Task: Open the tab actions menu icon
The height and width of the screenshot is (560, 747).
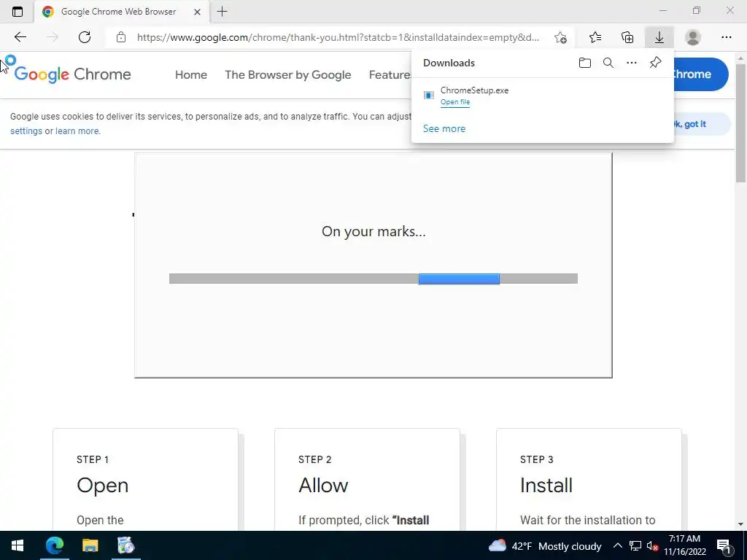Action: tap(18, 12)
